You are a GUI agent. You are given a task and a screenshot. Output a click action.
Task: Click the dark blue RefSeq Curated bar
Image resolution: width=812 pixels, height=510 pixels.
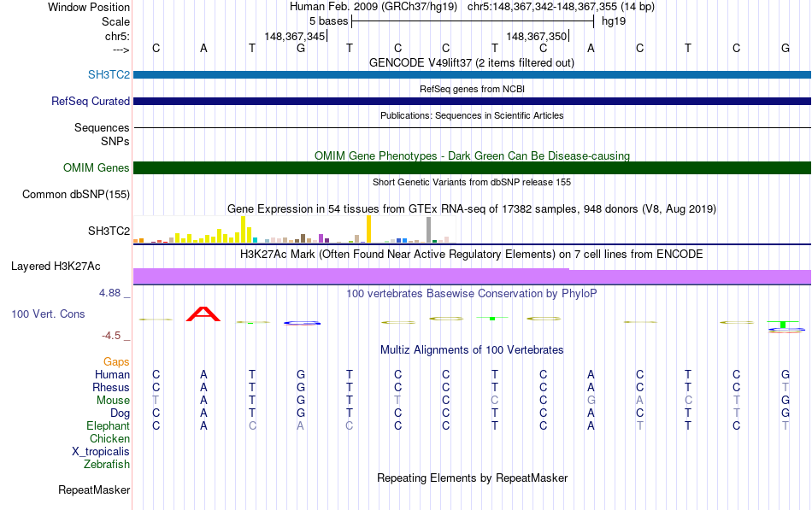click(473, 101)
